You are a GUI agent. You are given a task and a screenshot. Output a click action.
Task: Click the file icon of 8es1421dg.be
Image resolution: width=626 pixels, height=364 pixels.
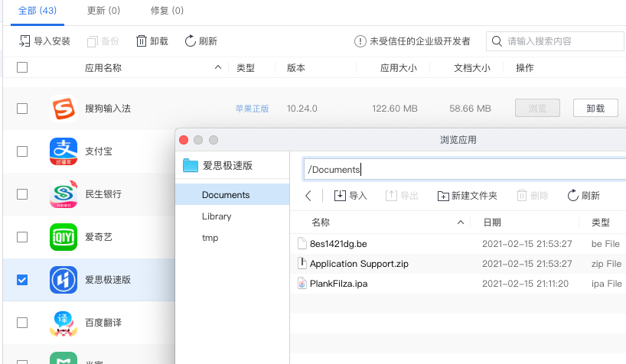302,243
